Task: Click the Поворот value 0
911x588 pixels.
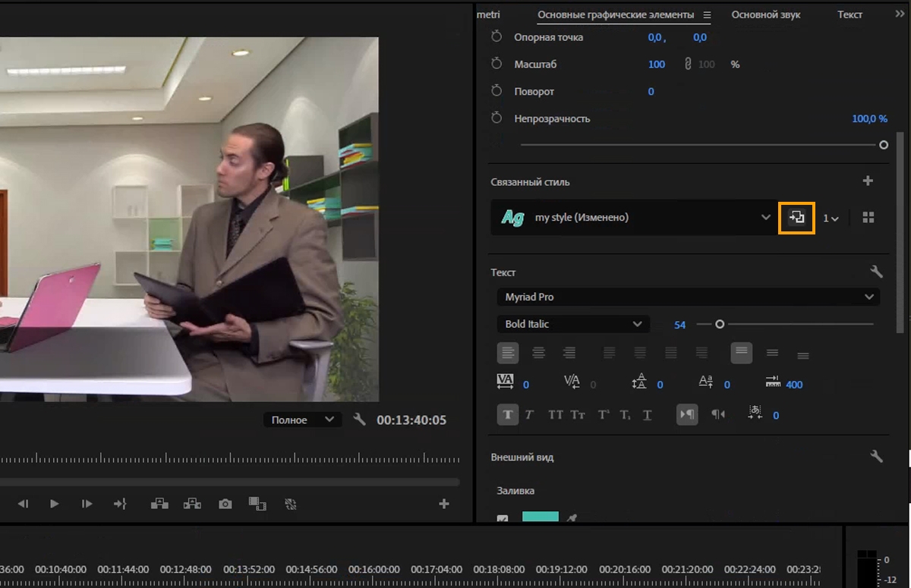Action: (651, 92)
